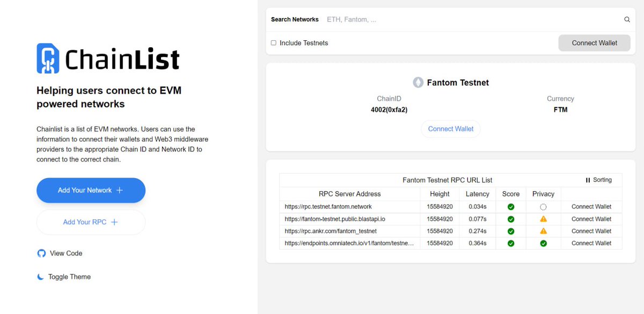
Task: Click the Latency column header
Action: 478,194
